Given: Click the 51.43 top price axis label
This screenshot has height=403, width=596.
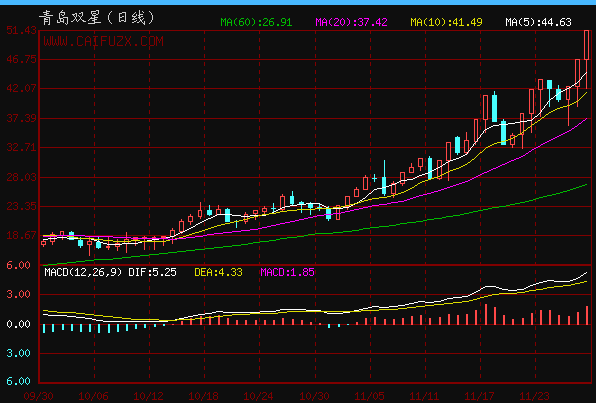Looking at the screenshot, I should pos(22,30).
